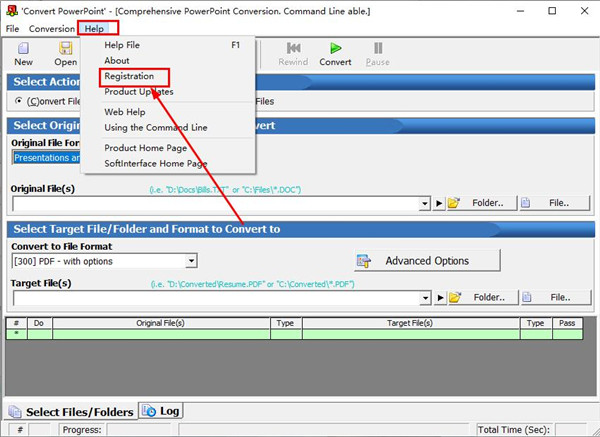The width and height of the screenshot is (600, 437).
Task: Open the Convert to File Format dropdown
Action: (x=191, y=261)
